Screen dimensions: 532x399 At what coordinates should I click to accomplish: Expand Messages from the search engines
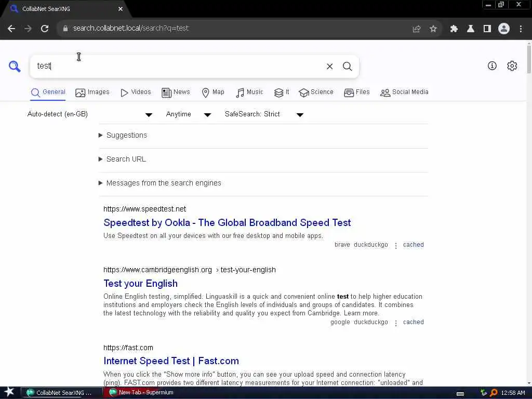pyautogui.click(x=159, y=183)
